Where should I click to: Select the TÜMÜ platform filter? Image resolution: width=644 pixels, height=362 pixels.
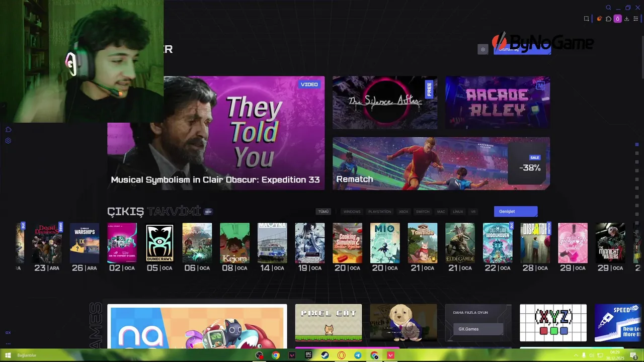324,212
